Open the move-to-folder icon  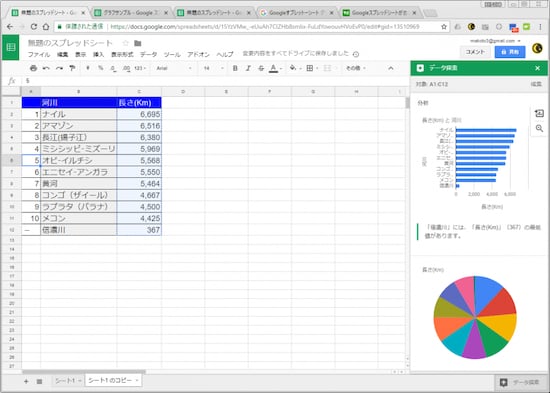138,43
